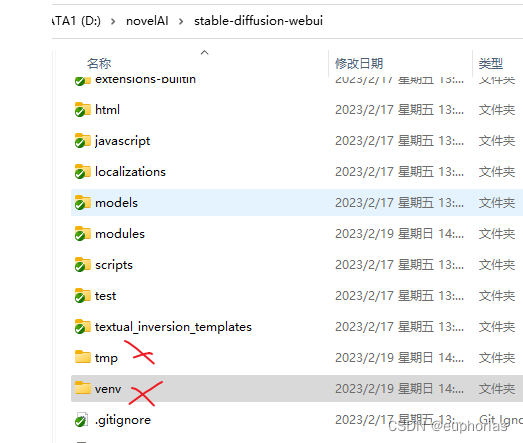Click the scripts folder icon
The image size is (523, 443).
(x=82, y=265)
